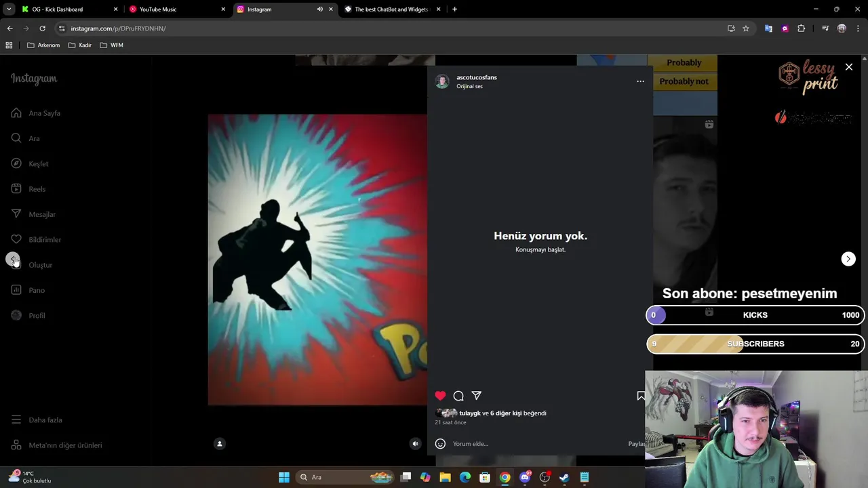This screenshot has width=868, height=488.
Task: Share post with paper plane icon
Action: (x=477, y=396)
